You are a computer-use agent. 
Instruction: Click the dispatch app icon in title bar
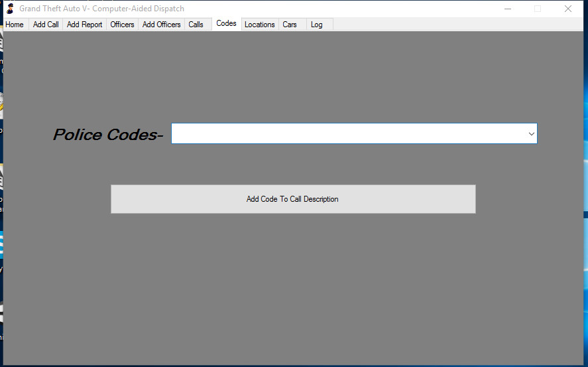[11, 8]
